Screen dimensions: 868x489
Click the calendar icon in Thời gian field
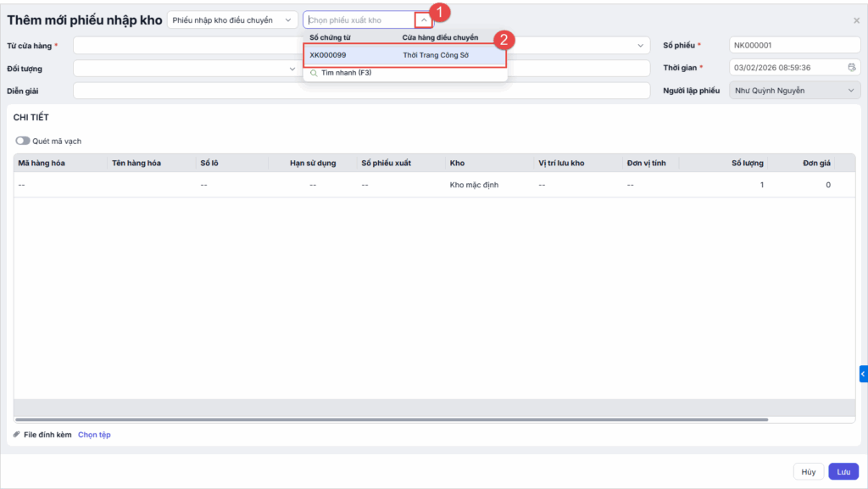coord(851,68)
